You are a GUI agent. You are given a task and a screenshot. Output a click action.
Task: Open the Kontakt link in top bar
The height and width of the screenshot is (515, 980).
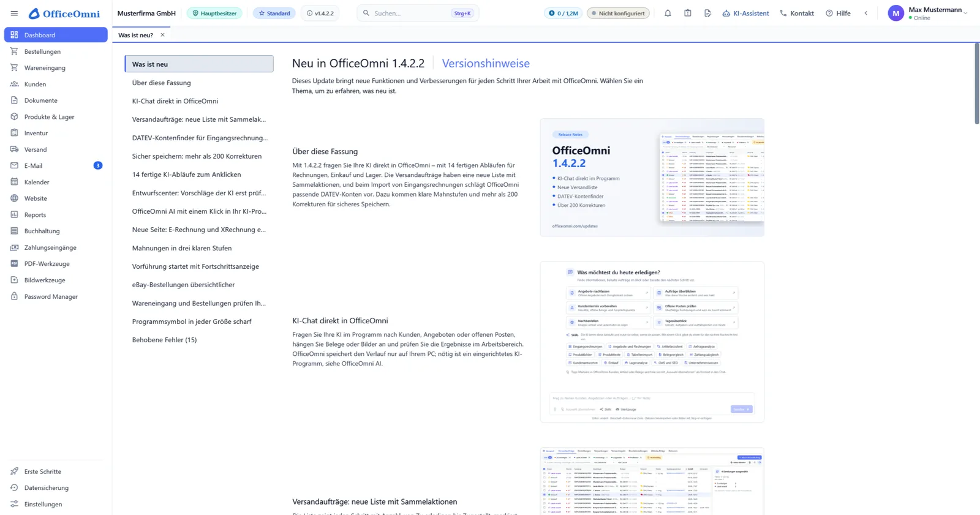[797, 13]
